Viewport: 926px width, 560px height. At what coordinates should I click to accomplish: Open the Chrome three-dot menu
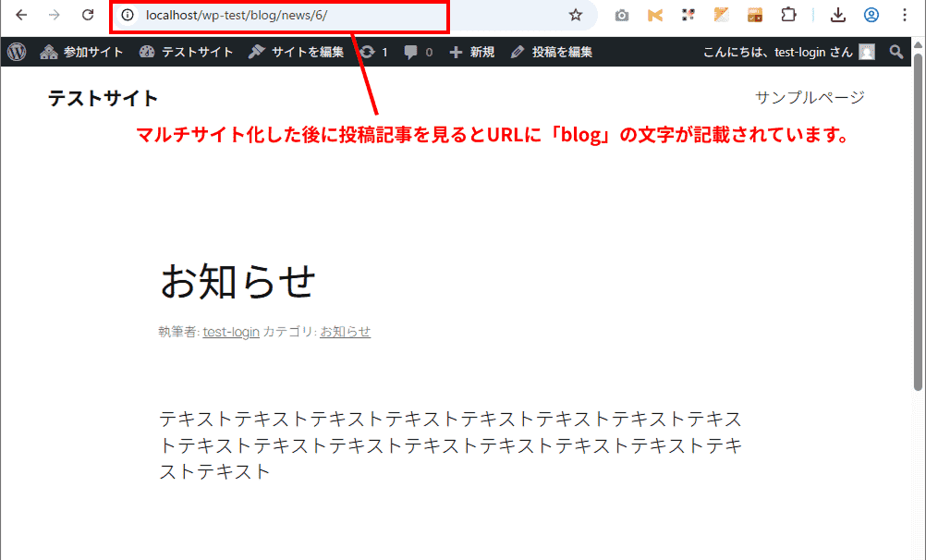pos(905,15)
